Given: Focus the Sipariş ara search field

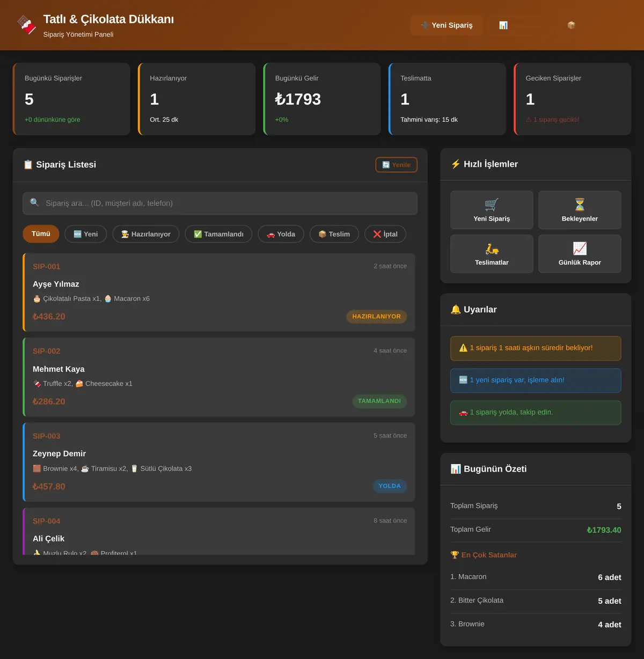Looking at the screenshot, I should coord(220,203).
